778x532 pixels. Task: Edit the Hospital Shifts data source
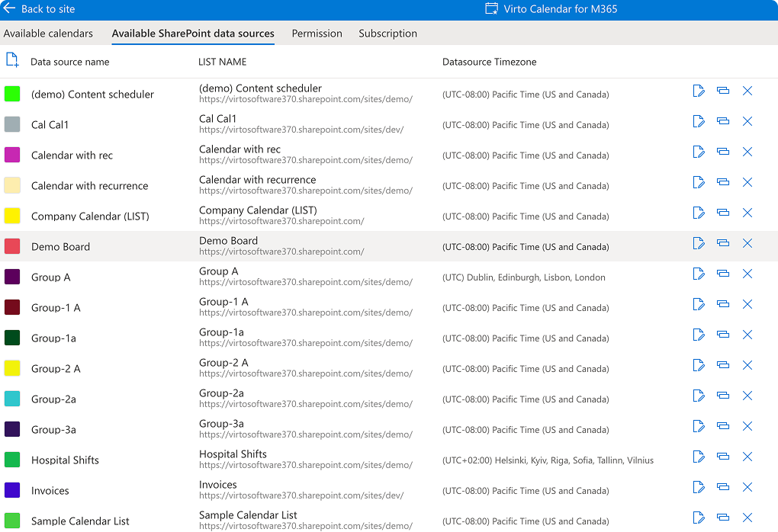(699, 457)
